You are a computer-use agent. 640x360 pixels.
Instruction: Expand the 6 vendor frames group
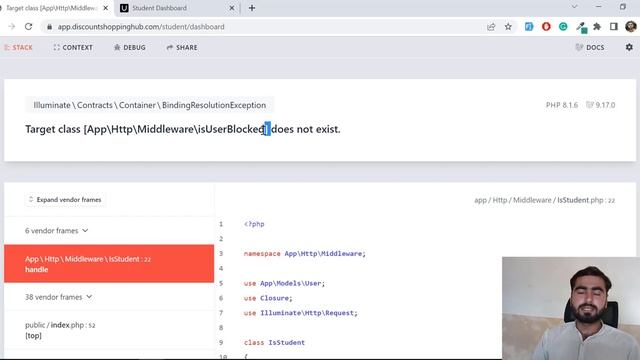56,231
